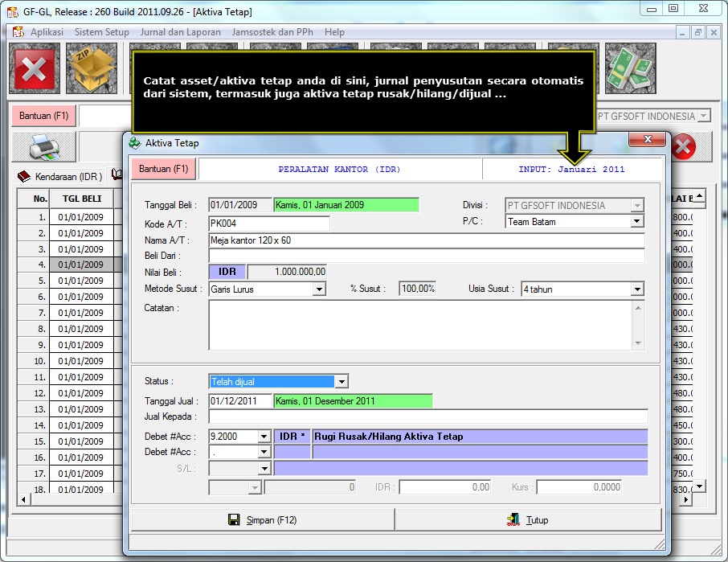The width and height of the screenshot is (728, 562).
Task: Close the Aktiva Tetap dialog
Action: click(648, 139)
